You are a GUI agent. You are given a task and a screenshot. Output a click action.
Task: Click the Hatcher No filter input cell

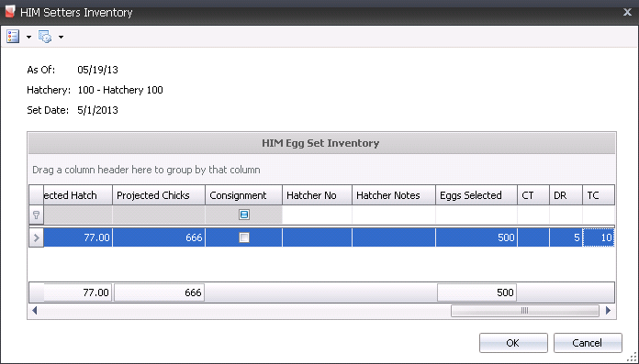[x=317, y=215]
